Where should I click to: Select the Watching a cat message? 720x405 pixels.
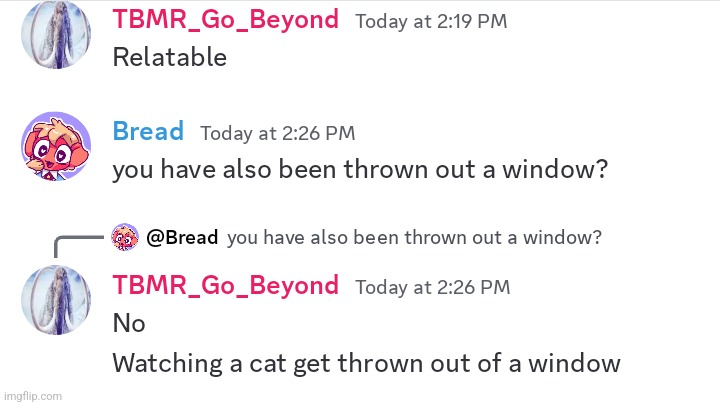pyautogui.click(x=366, y=363)
